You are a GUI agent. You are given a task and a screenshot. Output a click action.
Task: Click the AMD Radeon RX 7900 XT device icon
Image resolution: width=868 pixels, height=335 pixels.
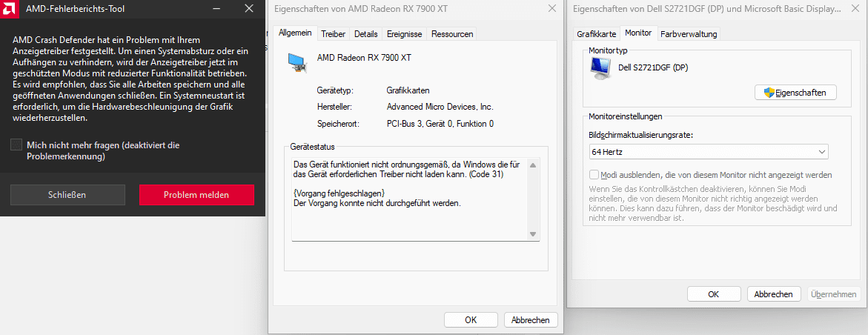coord(297,62)
